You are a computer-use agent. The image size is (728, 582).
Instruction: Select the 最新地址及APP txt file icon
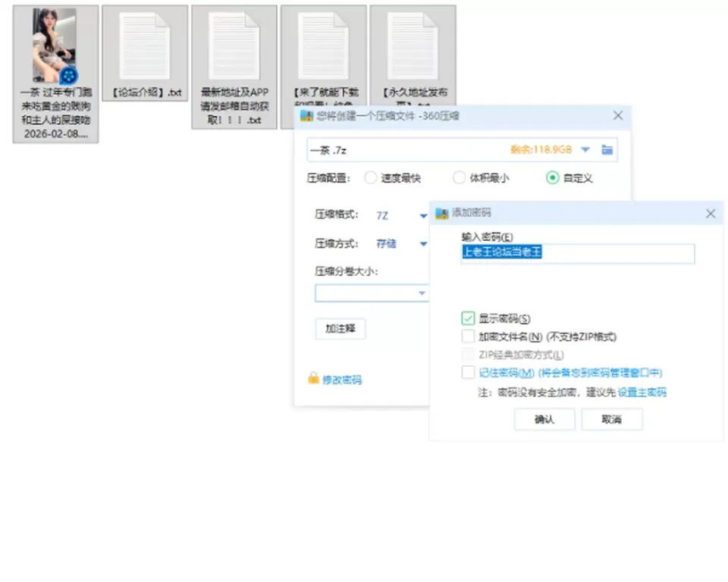(234, 45)
